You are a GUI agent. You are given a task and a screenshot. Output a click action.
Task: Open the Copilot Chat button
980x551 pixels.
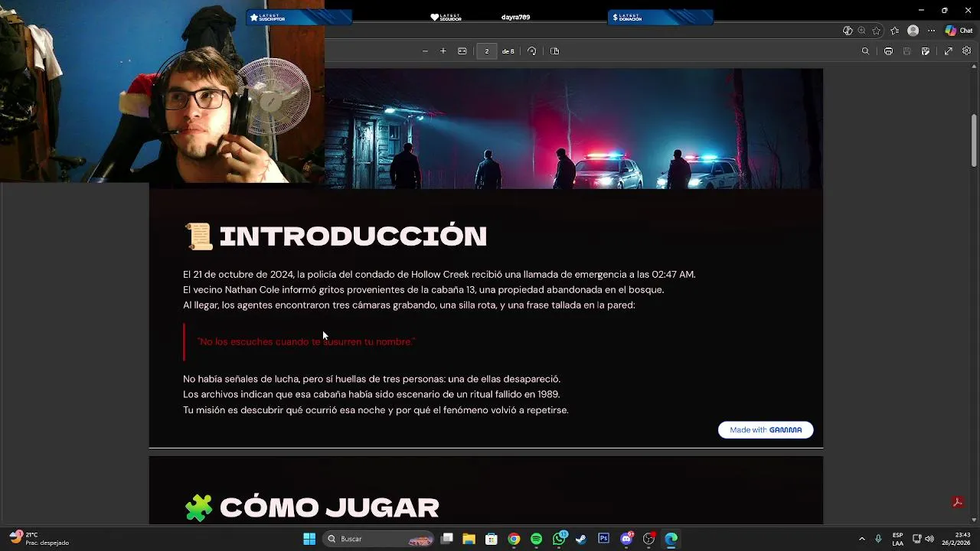point(959,31)
